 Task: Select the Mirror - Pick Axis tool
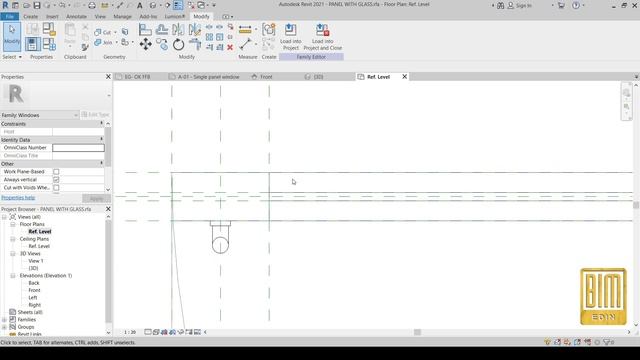(178, 29)
